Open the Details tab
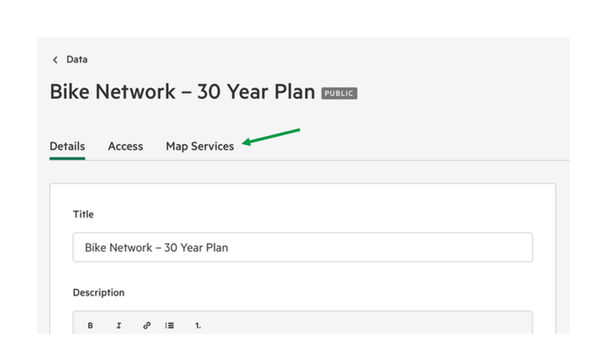600x364 pixels. (67, 146)
